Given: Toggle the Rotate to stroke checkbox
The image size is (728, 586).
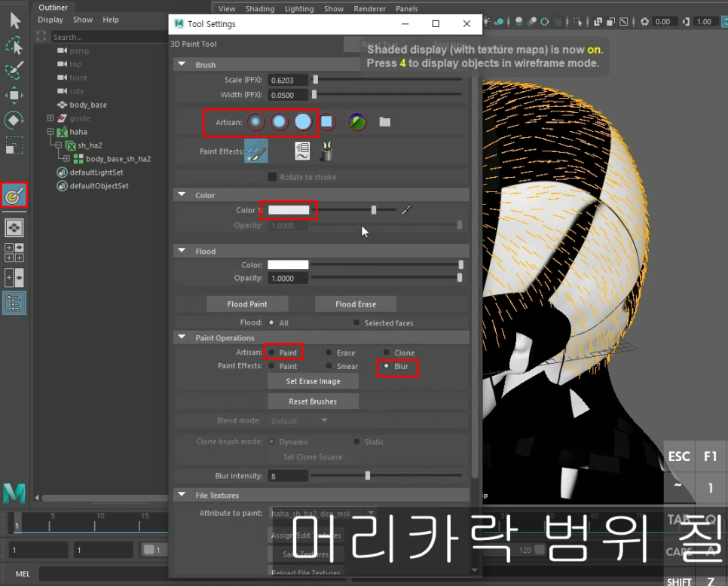Looking at the screenshot, I should (273, 177).
